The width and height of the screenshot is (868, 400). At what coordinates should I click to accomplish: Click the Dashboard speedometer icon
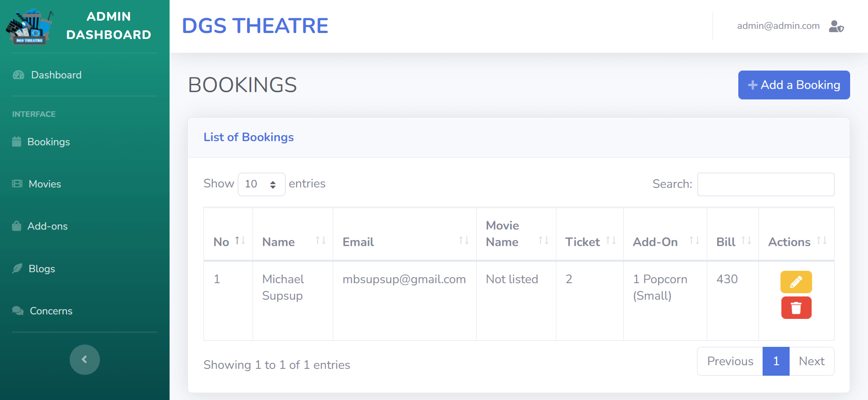click(18, 75)
